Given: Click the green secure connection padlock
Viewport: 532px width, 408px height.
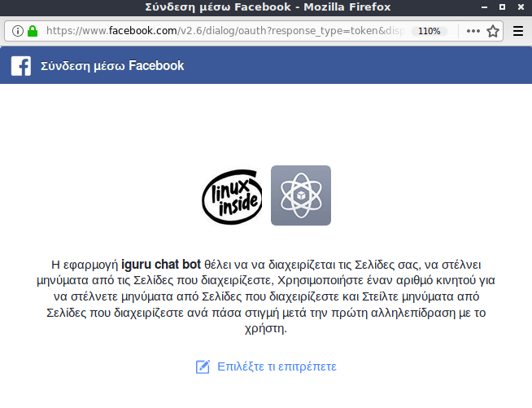Looking at the screenshot, I should (33, 31).
